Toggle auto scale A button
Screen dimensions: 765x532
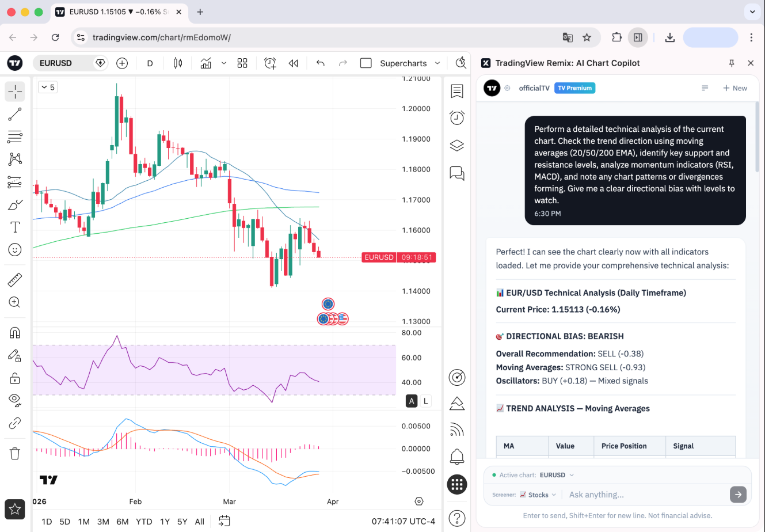pyautogui.click(x=412, y=401)
